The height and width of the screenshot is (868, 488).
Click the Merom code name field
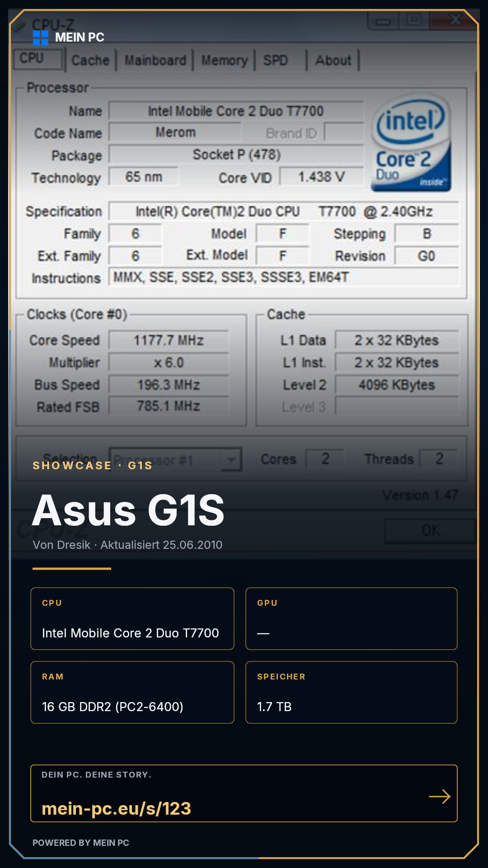click(175, 132)
